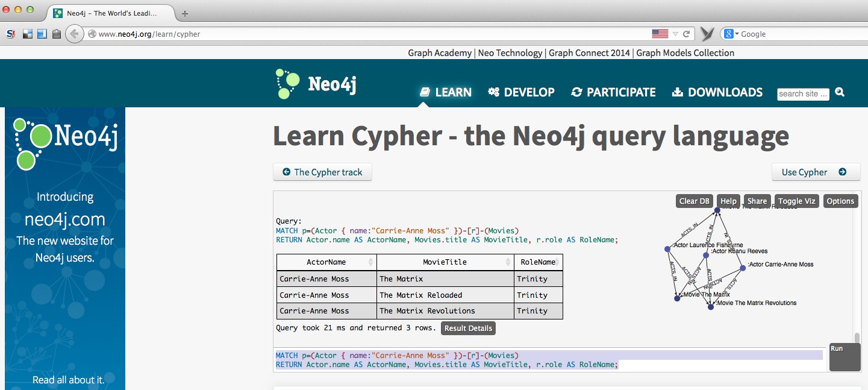This screenshot has height=390, width=868.
Task: Select 'The Matrix Reloaded' table cell
Action: [445, 295]
